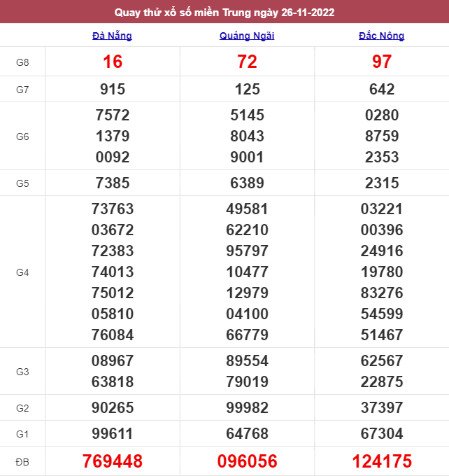Click the G1 prize row label
The width and height of the screenshot is (449, 476).
click(x=22, y=434)
